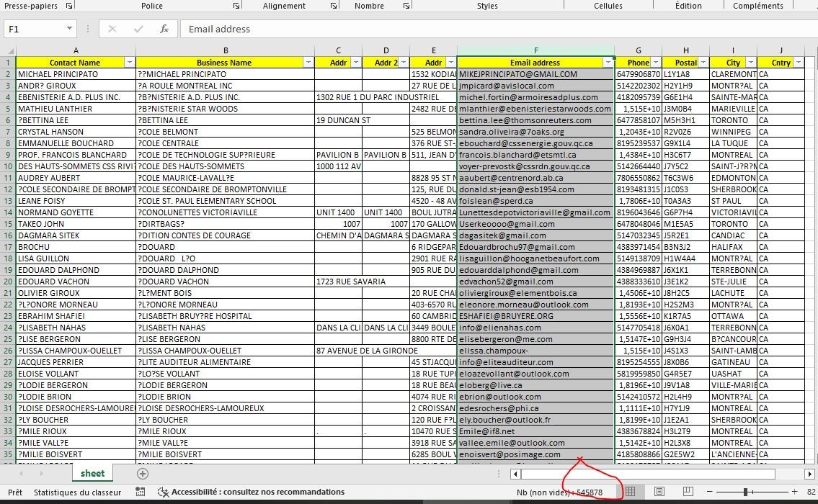Switch to Page Break Preview icon

tap(688, 492)
